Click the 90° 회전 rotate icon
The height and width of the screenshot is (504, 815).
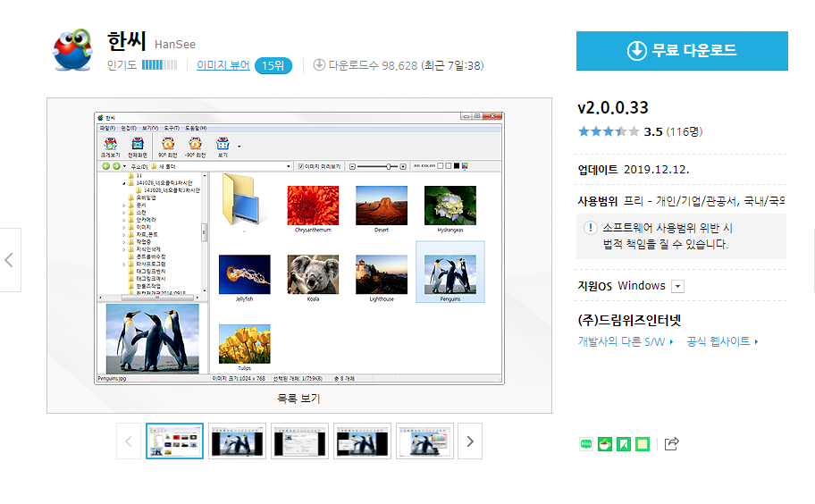167,147
